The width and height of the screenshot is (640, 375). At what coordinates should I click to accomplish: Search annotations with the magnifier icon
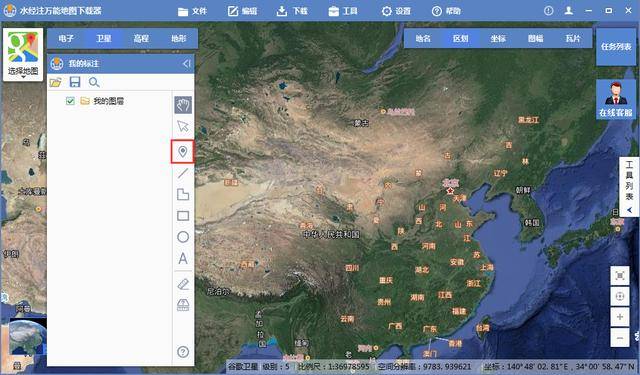(x=94, y=82)
